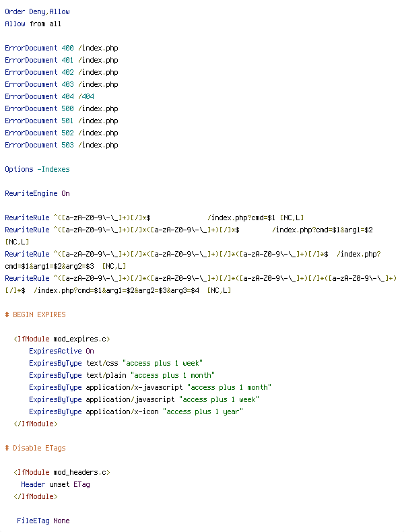Image resolution: width=404 pixels, height=532 pixels.
Task: Select the 'ErrorDocument 502 /index.php' line
Action: pos(61,133)
